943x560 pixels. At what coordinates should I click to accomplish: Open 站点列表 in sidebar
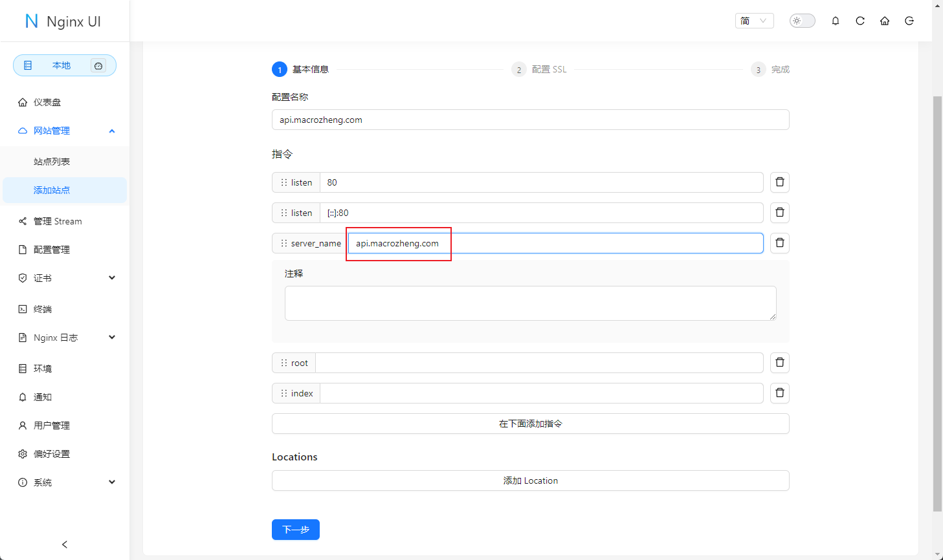pos(52,162)
